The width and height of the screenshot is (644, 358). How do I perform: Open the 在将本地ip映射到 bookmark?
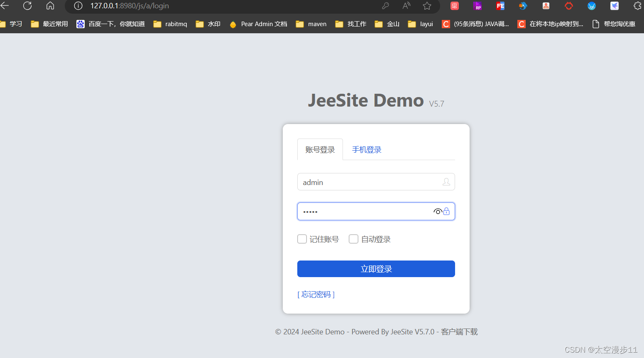pyautogui.click(x=551, y=24)
